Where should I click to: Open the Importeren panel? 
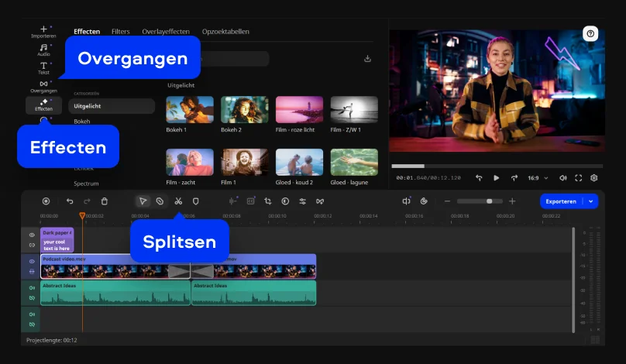[43, 32]
